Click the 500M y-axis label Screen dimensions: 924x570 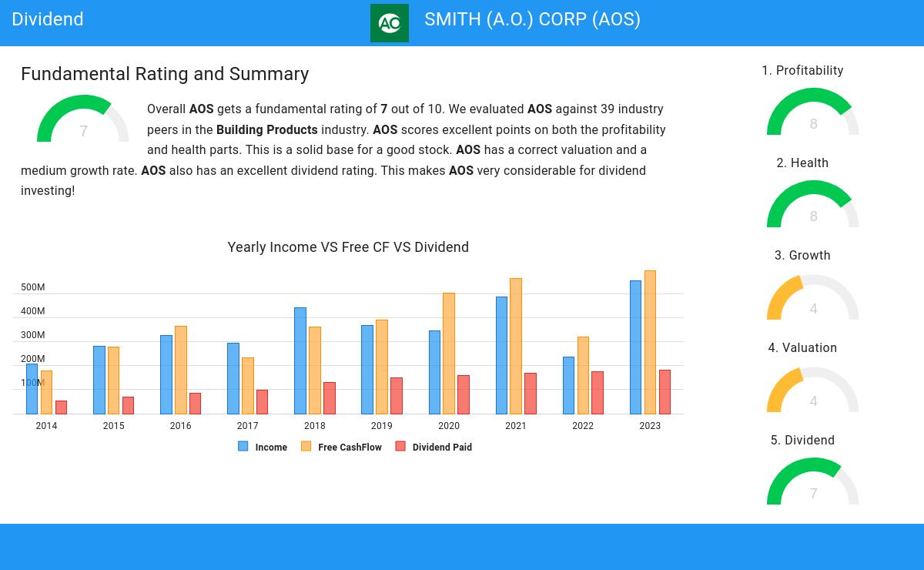(x=32, y=287)
